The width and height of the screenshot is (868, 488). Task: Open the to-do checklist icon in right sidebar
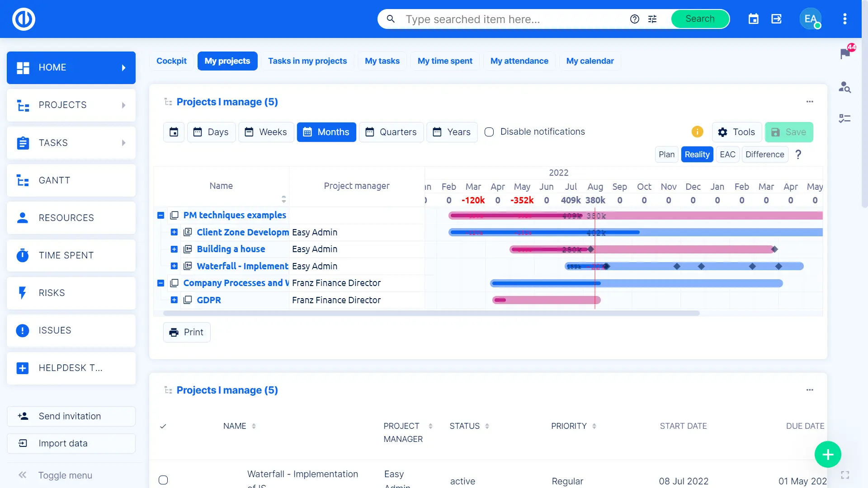(x=844, y=118)
